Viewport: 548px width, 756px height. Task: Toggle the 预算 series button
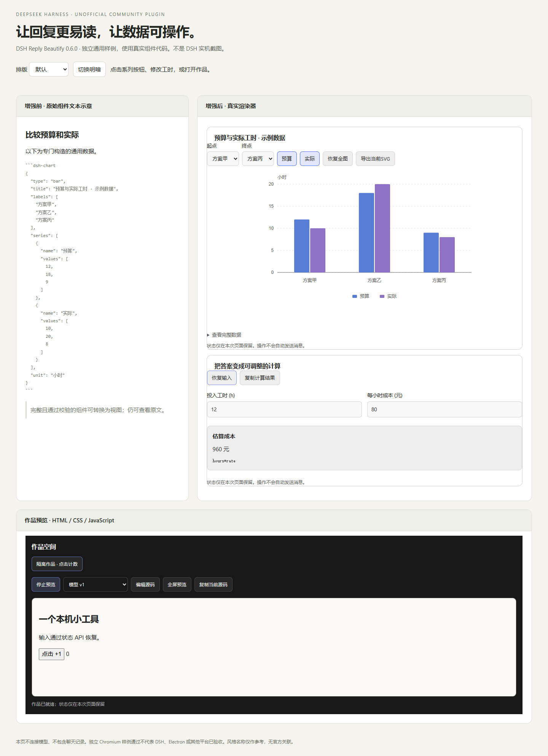click(x=287, y=159)
